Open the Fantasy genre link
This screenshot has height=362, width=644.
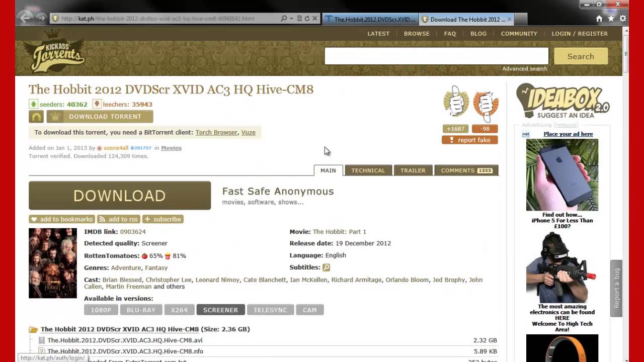(156, 268)
